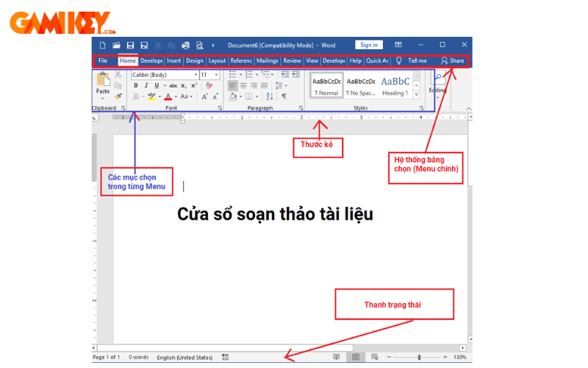The image size is (588, 368).
Task: Click the Text Effects outlined A icon
Action: point(136,96)
